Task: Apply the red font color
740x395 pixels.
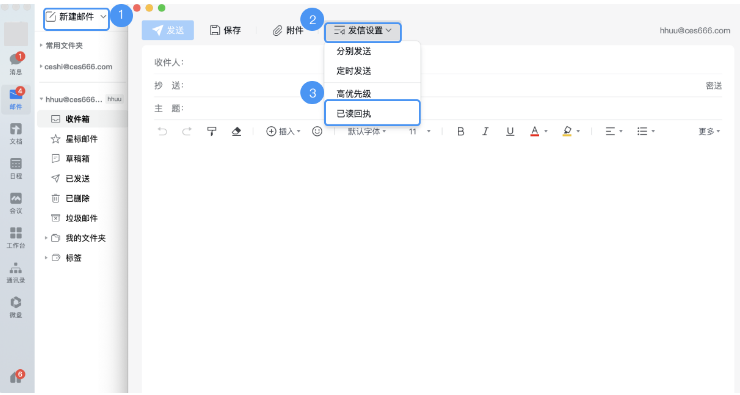Action: (x=534, y=131)
